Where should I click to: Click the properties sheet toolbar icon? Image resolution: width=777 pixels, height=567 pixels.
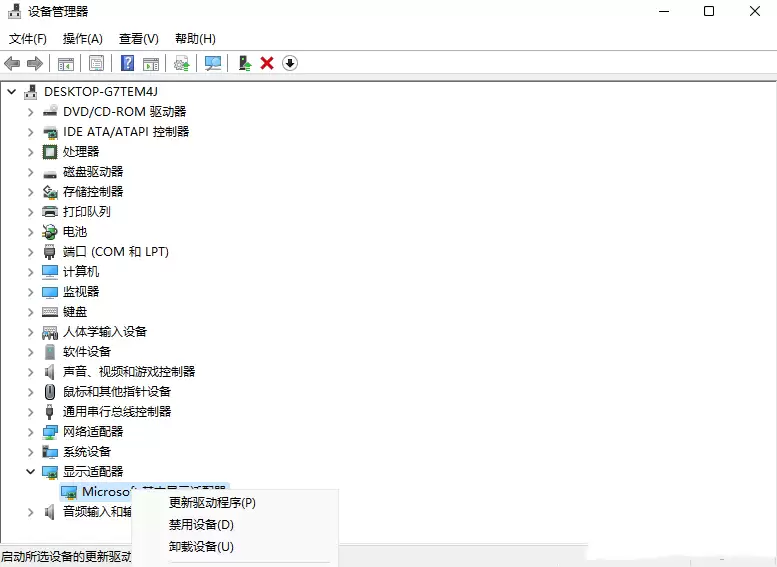97,63
